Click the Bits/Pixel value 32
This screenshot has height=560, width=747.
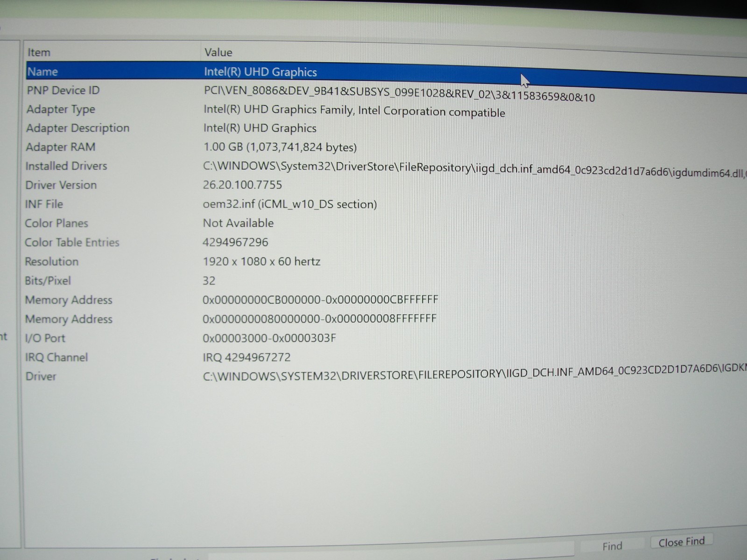pyautogui.click(x=209, y=280)
